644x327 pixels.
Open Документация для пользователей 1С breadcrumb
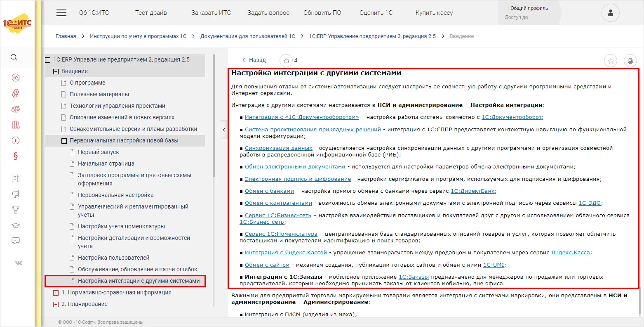[x=248, y=36]
